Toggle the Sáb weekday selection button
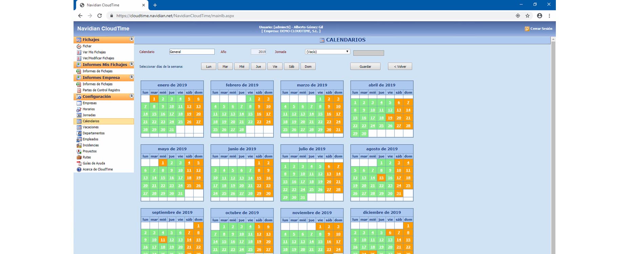The image size is (644, 254). pyautogui.click(x=291, y=66)
